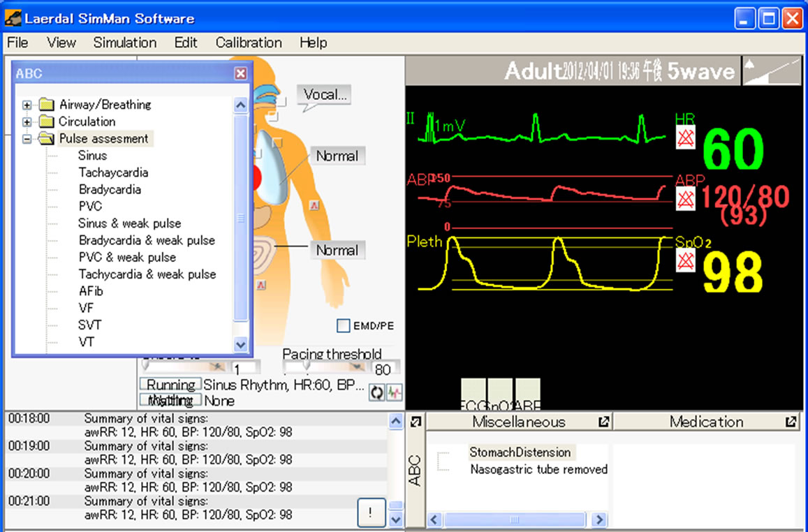Select VF in the pulse tree
This screenshot has height=532, width=808.
tap(86, 309)
